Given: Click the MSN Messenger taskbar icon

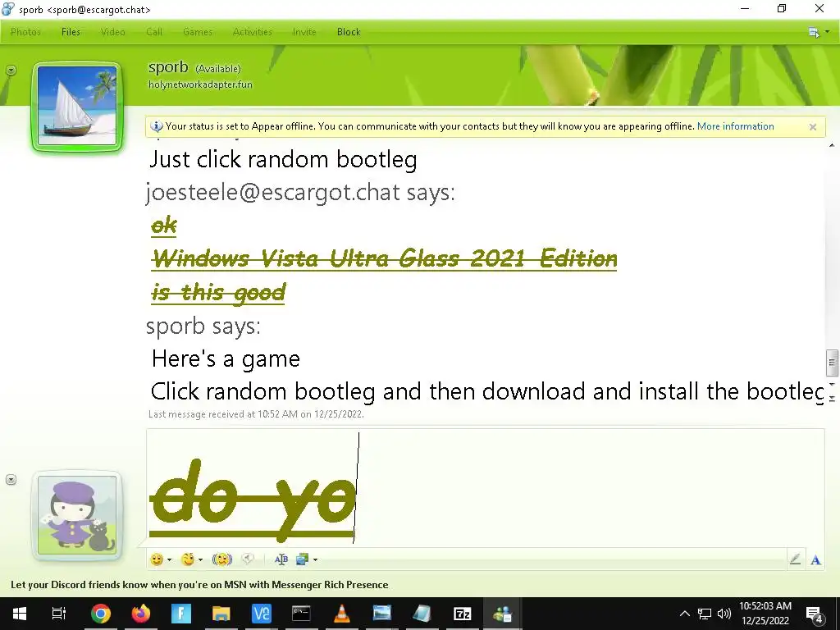Looking at the screenshot, I should coord(503,614).
